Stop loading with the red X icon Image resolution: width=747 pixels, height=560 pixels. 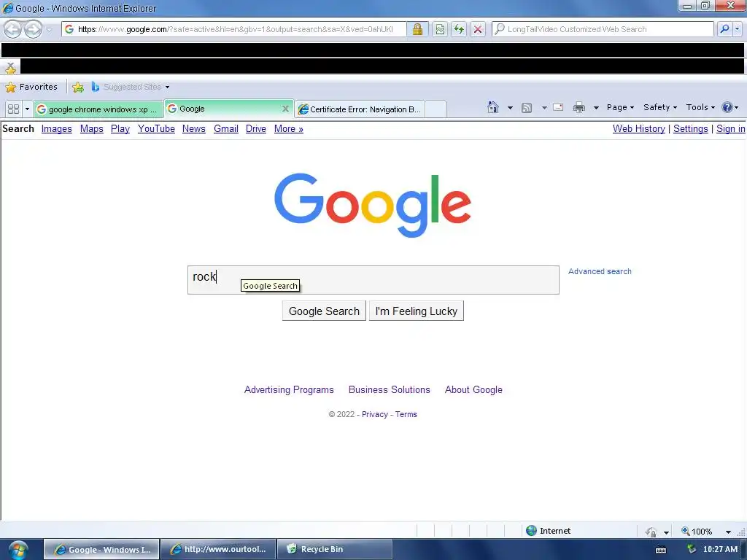click(477, 29)
